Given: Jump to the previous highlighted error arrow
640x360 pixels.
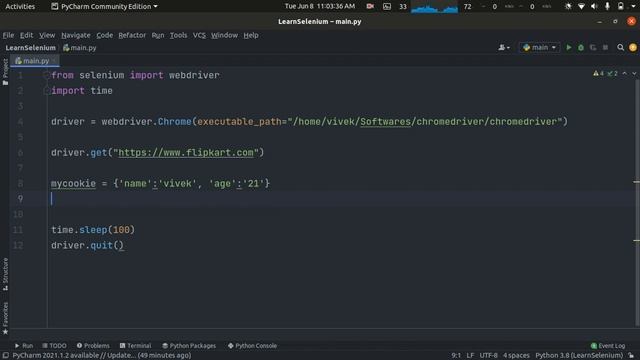Looking at the screenshot, I should point(624,73).
